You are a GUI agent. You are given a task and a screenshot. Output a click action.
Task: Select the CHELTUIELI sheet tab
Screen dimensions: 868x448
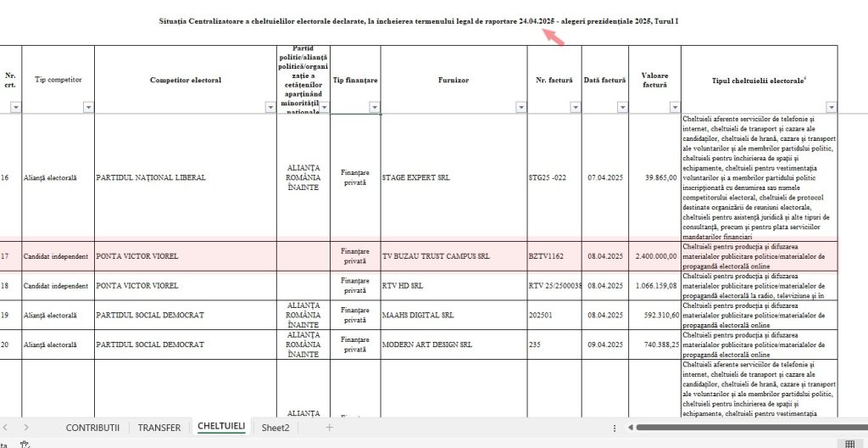221,427
